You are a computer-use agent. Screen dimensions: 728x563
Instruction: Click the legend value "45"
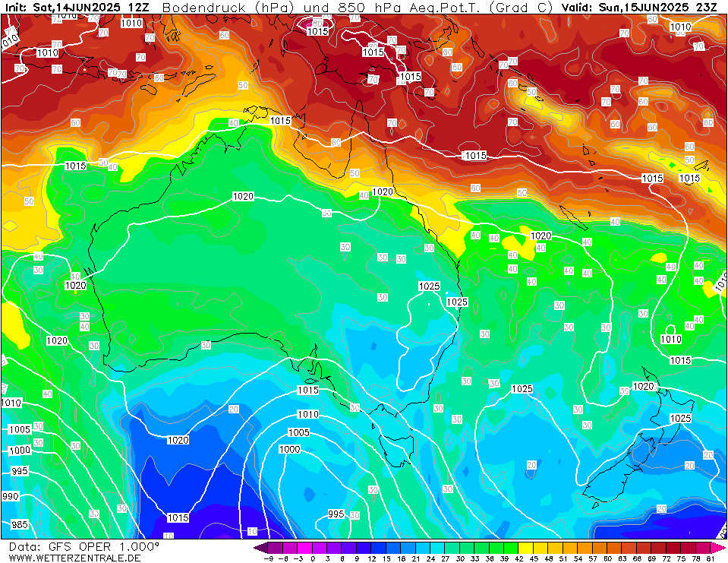pyautogui.click(x=534, y=558)
